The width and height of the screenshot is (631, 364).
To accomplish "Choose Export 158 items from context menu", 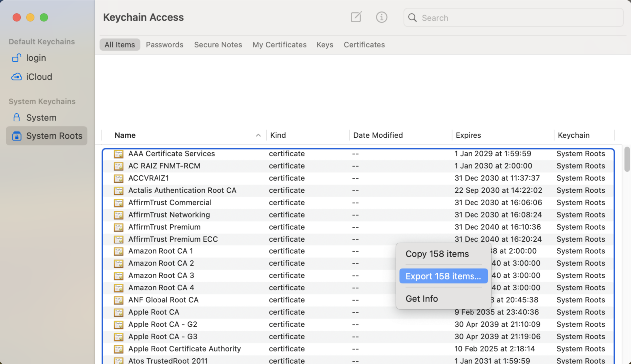I will (443, 276).
